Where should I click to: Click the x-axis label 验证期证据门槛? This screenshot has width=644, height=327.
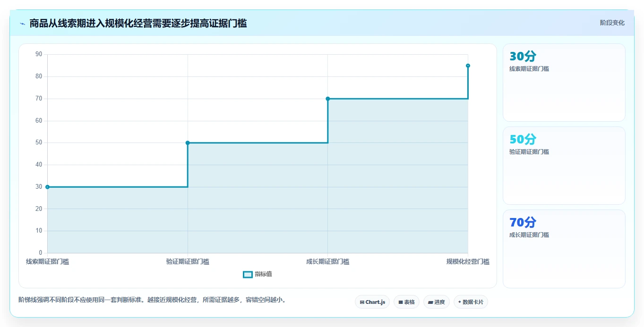tap(188, 261)
